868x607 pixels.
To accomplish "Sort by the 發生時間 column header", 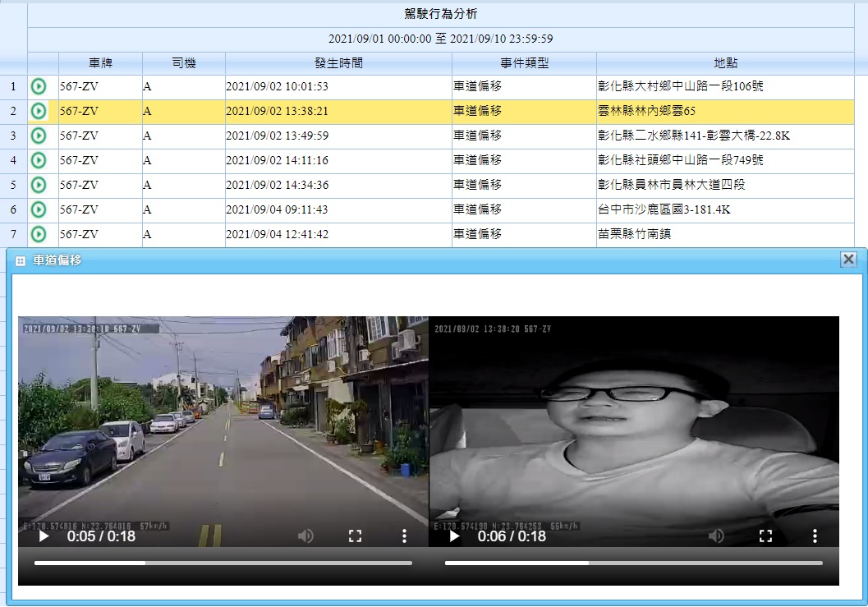I will coord(339,63).
